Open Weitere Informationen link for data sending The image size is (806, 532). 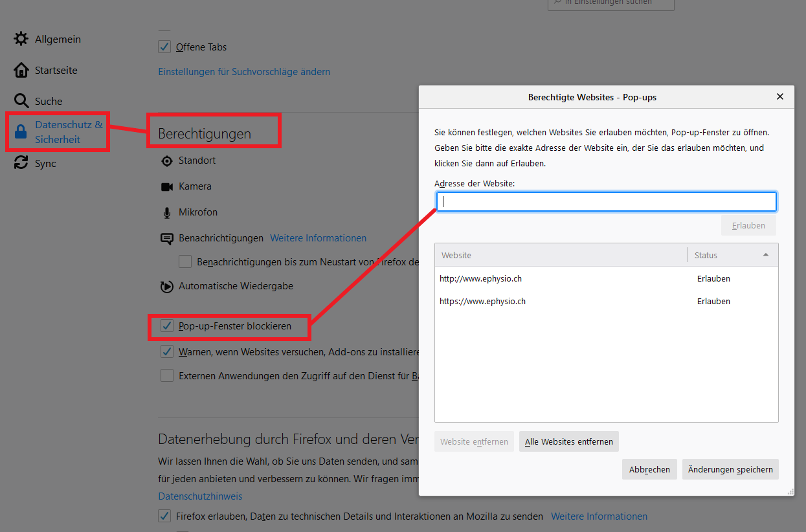point(599,516)
